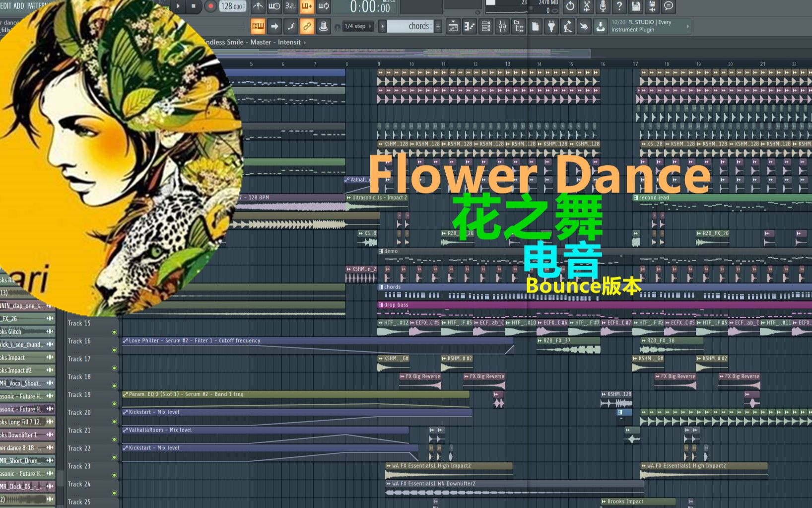Click the undo history icon
The height and width of the screenshot is (508, 812).
[x=570, y=6]
